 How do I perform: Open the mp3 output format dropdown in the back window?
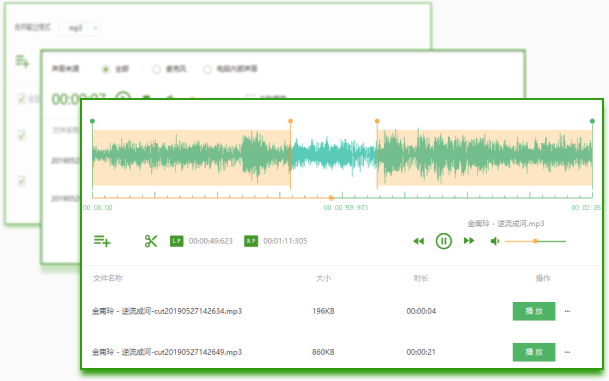coord(79,28)
